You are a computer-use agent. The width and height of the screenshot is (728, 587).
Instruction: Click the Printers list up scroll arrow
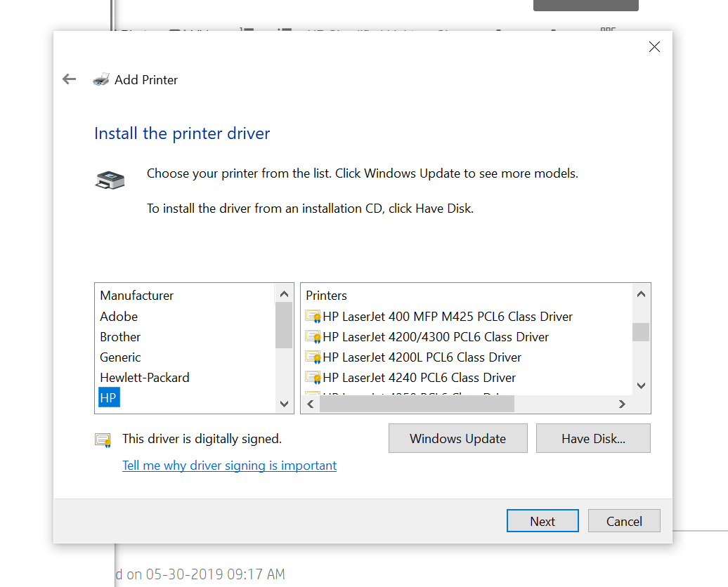pos(640,293)
